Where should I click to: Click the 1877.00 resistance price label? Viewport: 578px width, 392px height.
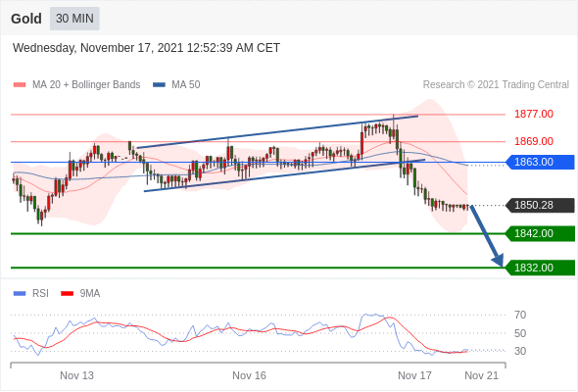[x=534, y=114]
